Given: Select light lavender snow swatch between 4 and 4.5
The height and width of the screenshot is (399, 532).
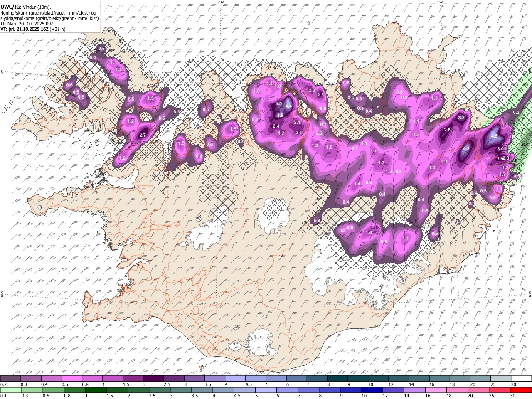Looking at the screenshot, I should (x=234, y=378).
